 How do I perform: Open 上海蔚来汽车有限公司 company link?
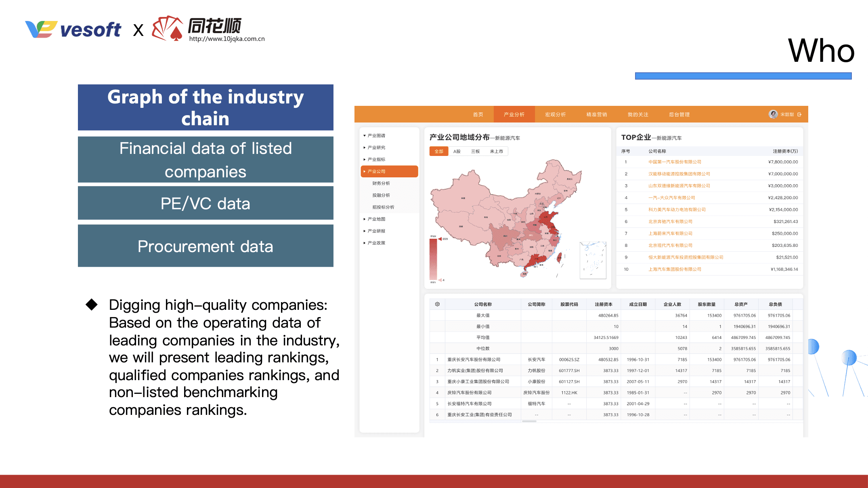tap(670, 233)
